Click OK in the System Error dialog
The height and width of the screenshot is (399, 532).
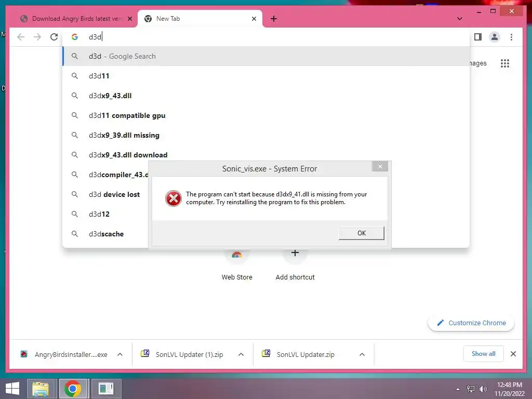(362, 233)
